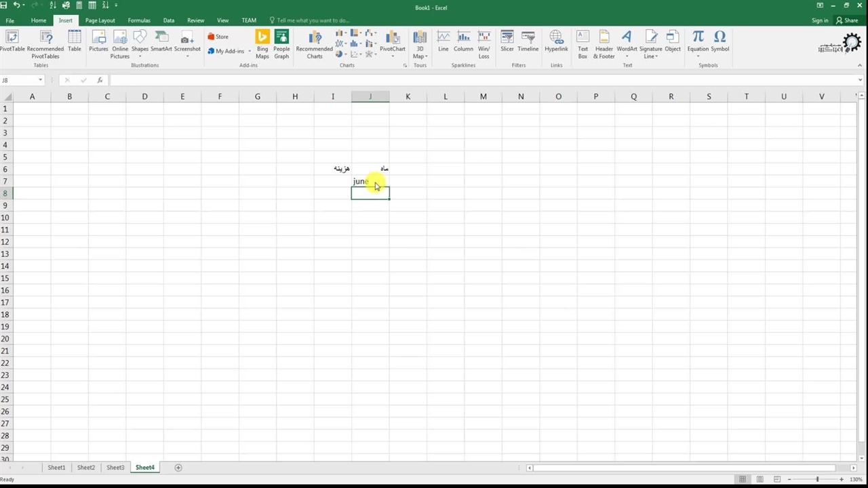Open the People Graph add-in
The height and width of the screenshot is (488, 868).
pos(281,43)
